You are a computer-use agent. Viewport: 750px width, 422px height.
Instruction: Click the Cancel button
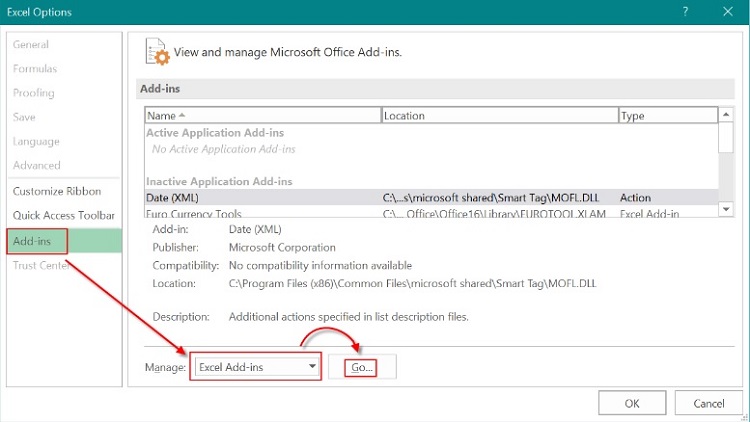click(x=708, y=403)
